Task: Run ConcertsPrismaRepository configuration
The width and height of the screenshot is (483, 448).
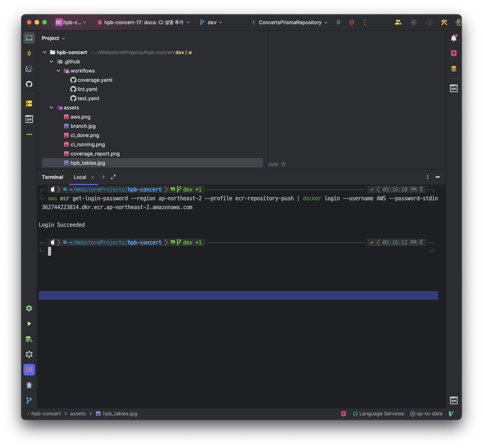Action: pos(339,22)
